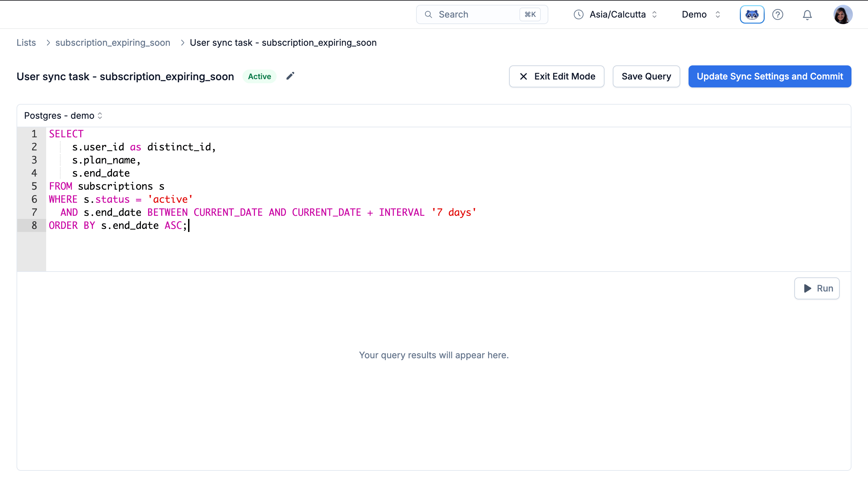The width and height of the screenshot is (868, 477).
Task: Click Exit Edit Mode button
Action: click(557, 76)
